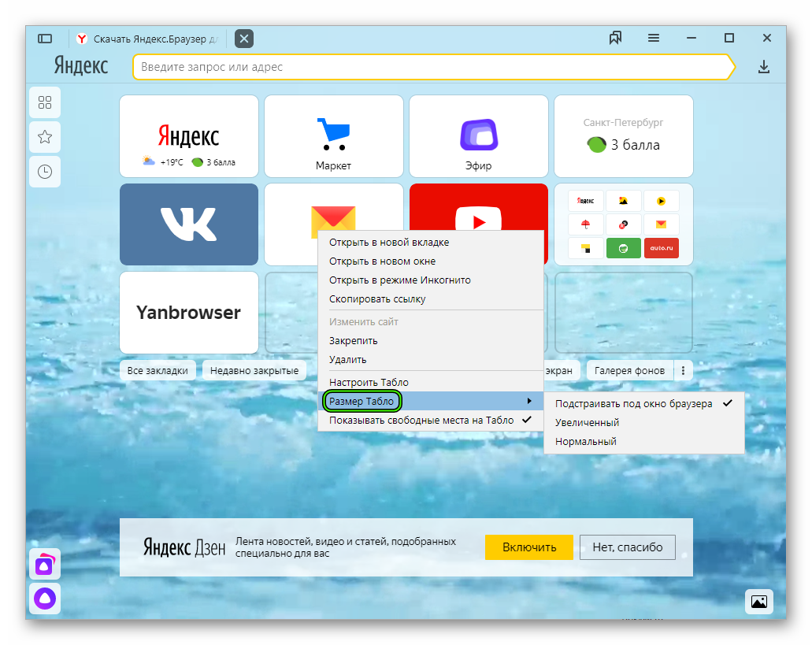Click the Яндекс logo beside address bar
This screenshot has height=645, width=812.
click(81, 66)
